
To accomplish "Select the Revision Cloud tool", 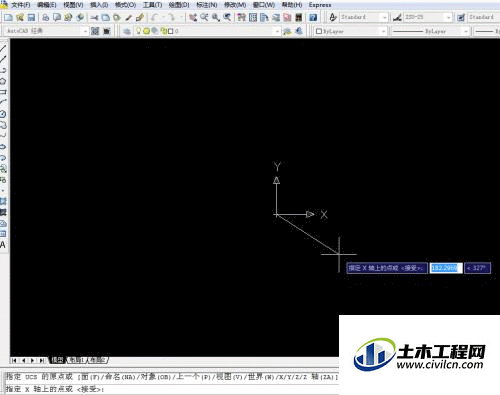I will point(3,125).
